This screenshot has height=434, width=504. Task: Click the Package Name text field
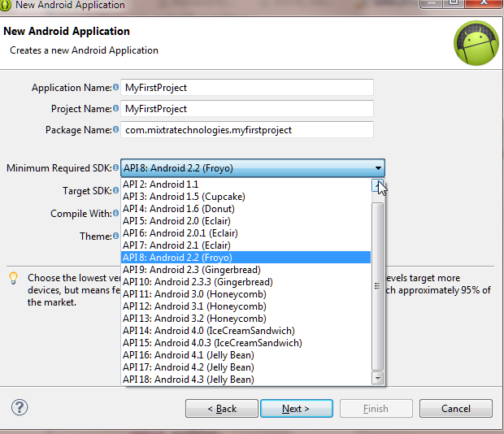(x=247, y=130)
